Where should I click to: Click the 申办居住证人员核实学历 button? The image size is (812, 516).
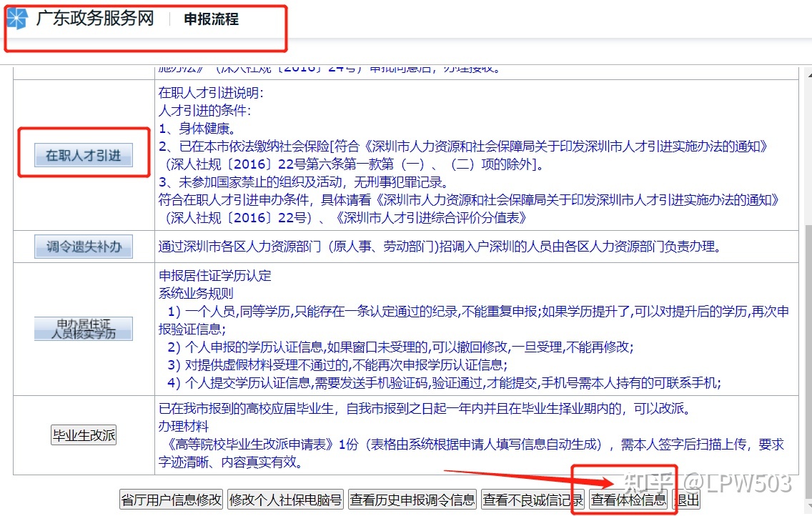(x=84, y=328)
